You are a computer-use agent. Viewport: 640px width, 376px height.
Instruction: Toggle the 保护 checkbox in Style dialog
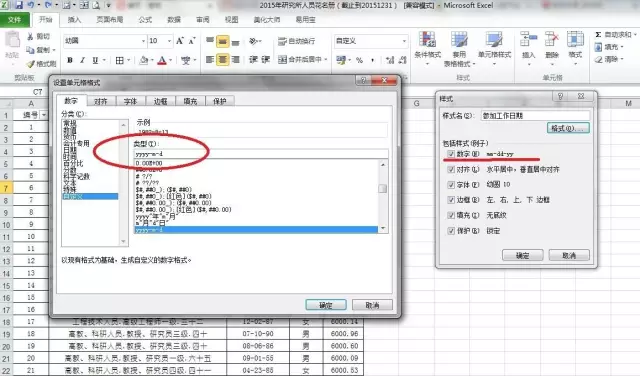point(451,231)
